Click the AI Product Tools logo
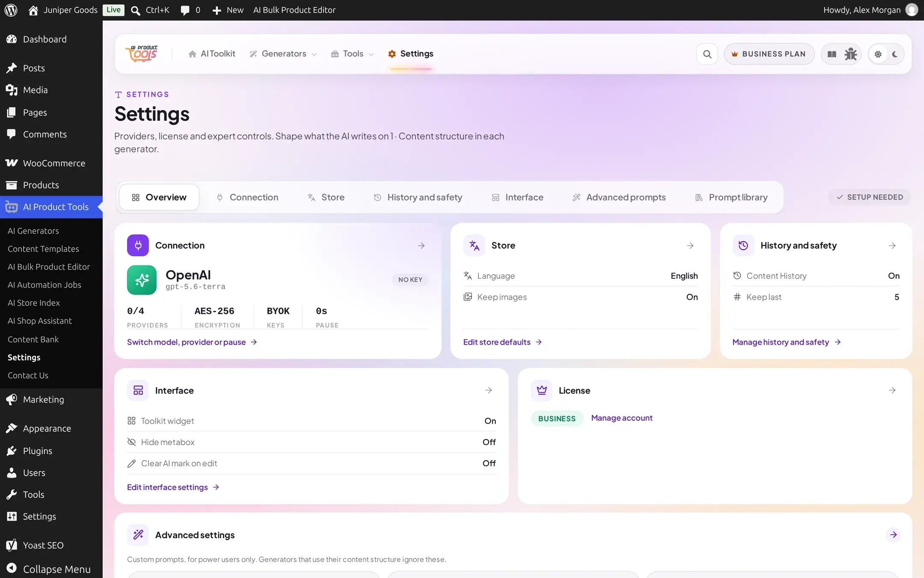Image resolution: width=924 pixels, height=578 pixels. click(x=142, y=54)
